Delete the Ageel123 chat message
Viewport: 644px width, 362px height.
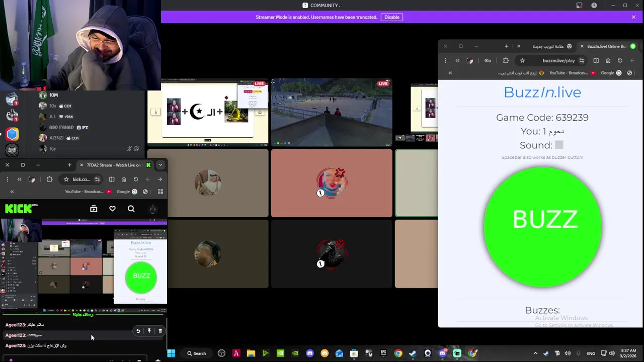coord(160,331)
